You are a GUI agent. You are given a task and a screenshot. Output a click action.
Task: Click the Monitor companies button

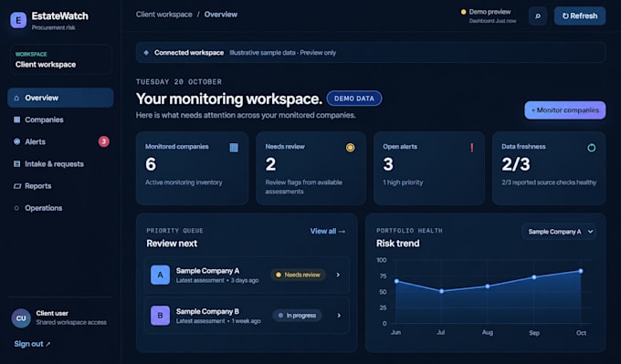click(564, 110)
